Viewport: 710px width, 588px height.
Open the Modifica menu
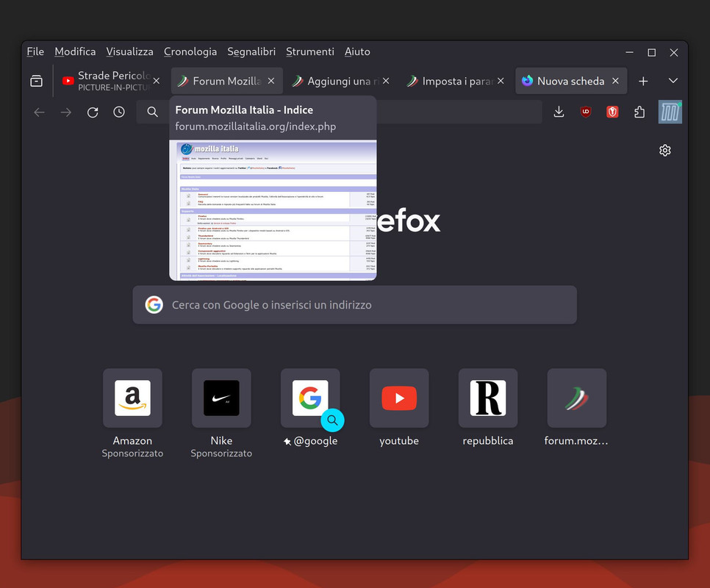pos(75,51)
